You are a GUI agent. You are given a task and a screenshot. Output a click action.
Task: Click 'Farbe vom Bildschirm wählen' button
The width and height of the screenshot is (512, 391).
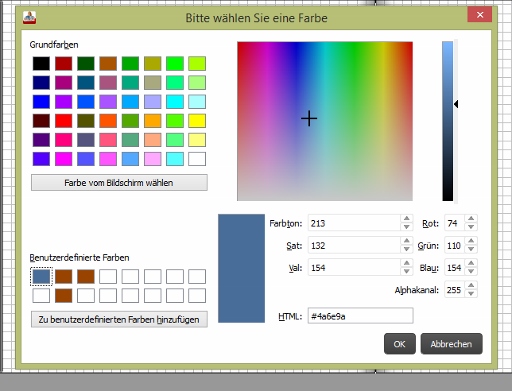point(119,183)
